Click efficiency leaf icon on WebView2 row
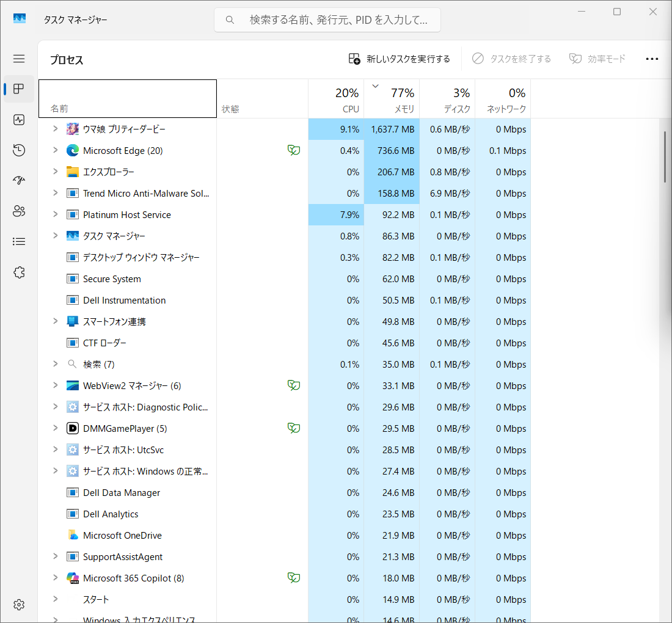 [294, 385]
